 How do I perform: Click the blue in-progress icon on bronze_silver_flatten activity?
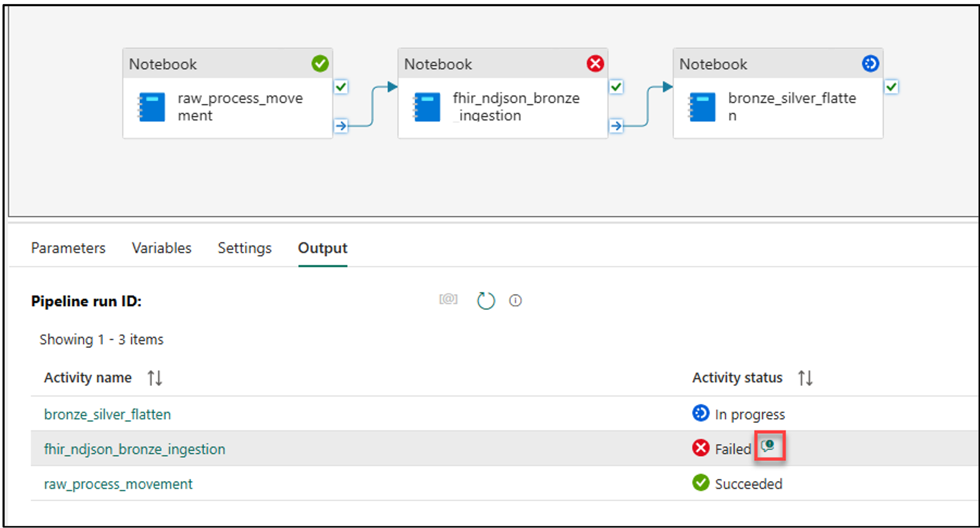[870, 64]
